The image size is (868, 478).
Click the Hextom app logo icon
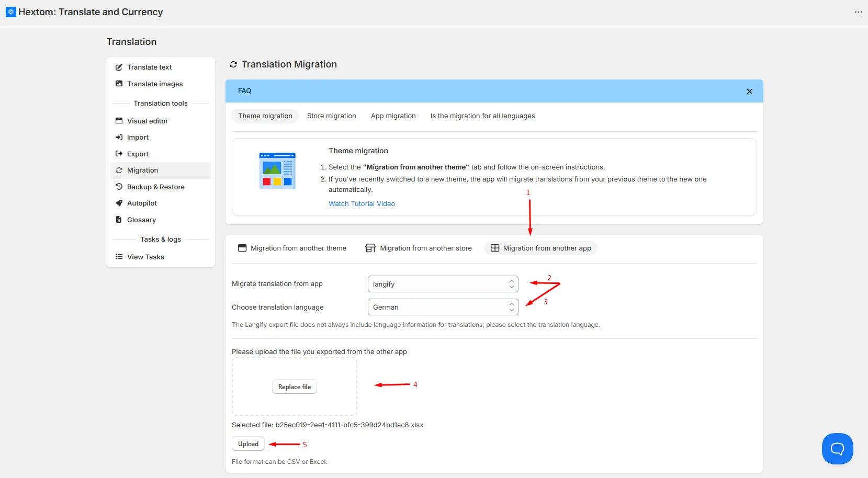click(11, 12)
